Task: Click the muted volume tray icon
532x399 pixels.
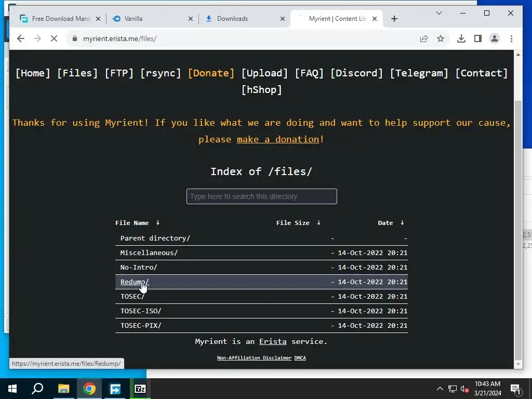Action: [x=465, y=389]
